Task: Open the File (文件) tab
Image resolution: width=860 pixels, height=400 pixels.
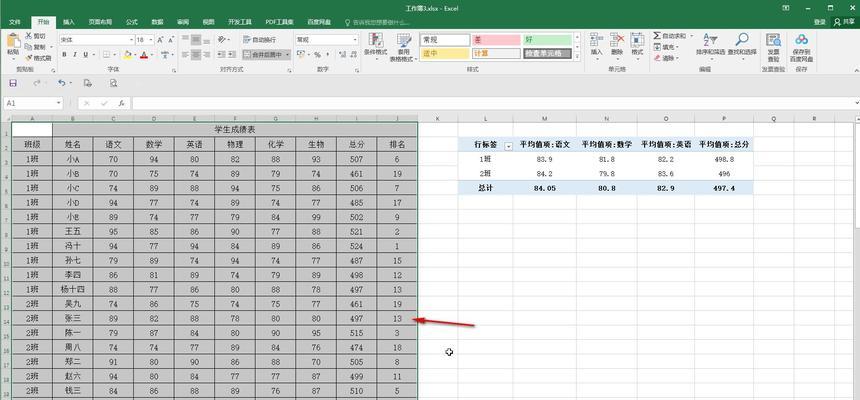Action: point(15,22)
